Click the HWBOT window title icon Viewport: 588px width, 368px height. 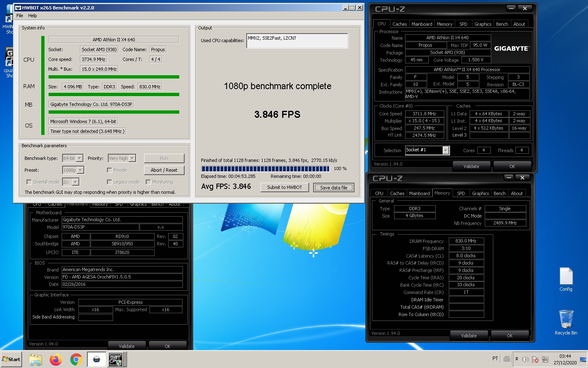(18, 8)
